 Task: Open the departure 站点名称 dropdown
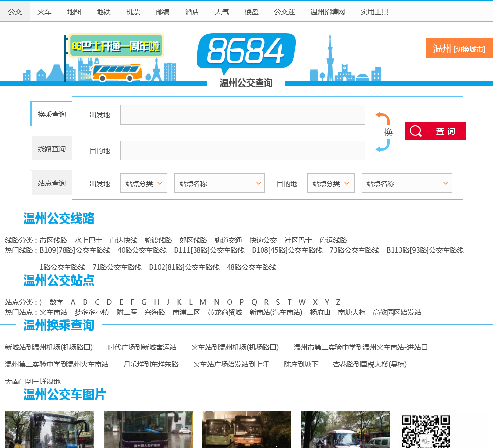[x=220, y=183]
